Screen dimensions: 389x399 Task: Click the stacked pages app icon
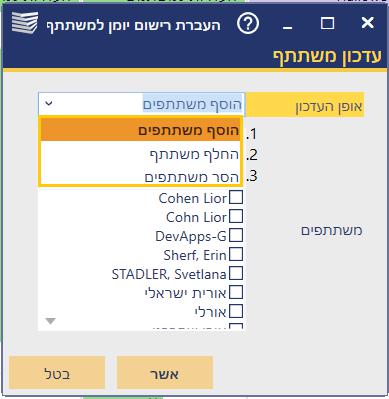point(25,23)
